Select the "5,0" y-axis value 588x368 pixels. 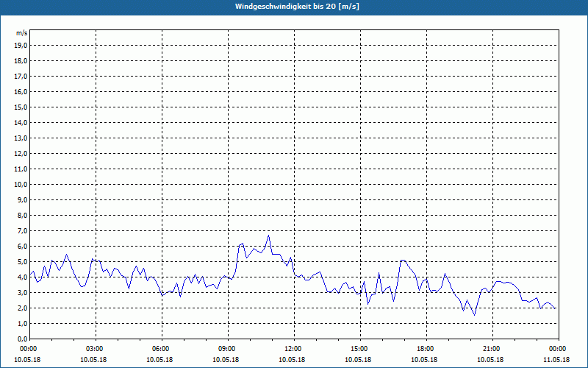point(22,262)
